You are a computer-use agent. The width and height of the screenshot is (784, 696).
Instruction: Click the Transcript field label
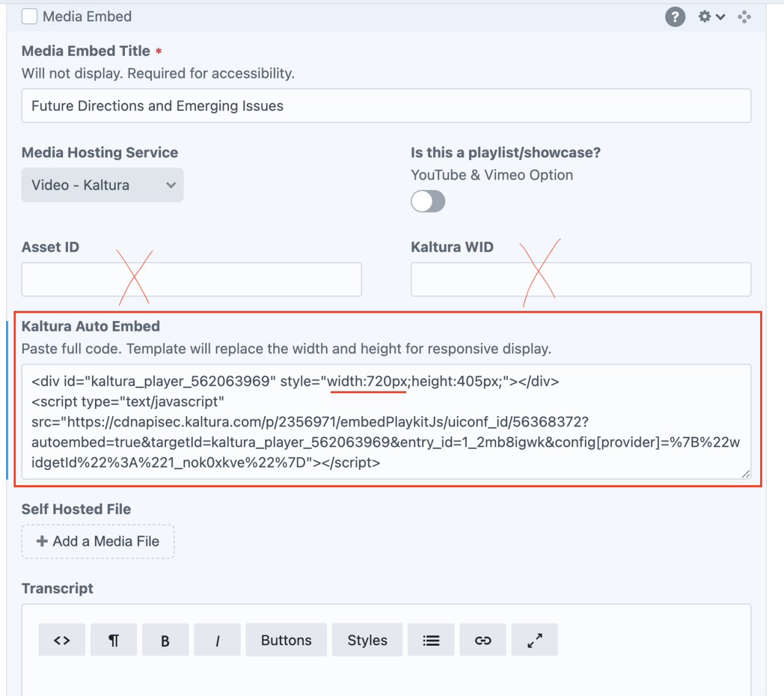coord(58,588)
